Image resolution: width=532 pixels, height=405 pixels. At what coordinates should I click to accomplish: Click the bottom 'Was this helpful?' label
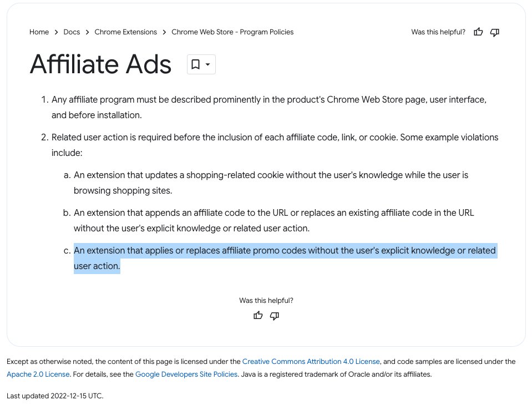point(266,301)
